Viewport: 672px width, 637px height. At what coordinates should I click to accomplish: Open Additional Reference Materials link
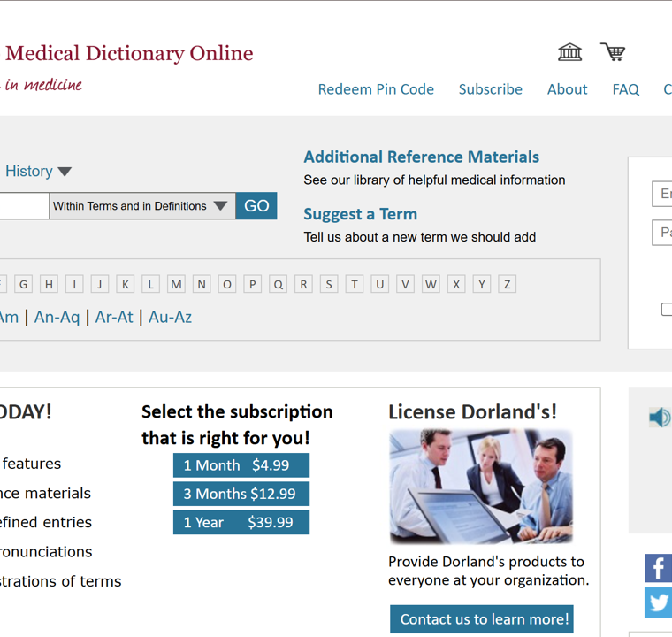421,157
